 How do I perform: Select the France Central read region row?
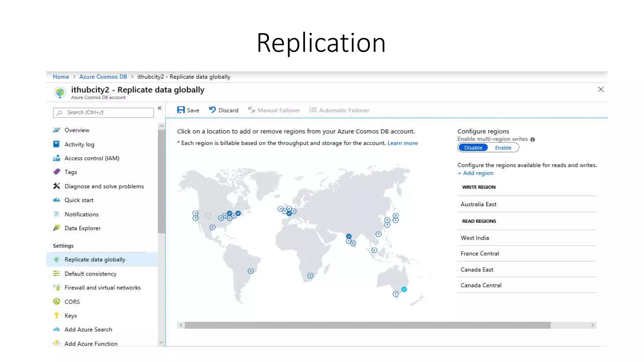[x=527, y=254]
